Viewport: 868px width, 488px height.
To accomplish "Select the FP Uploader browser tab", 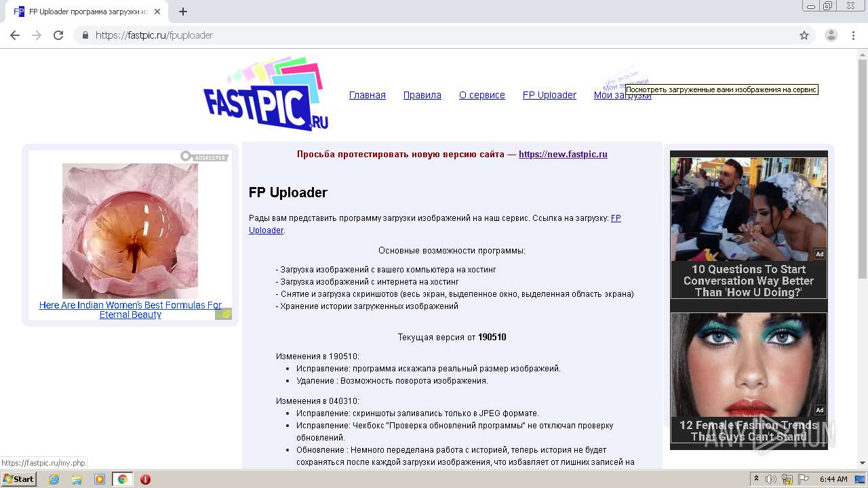I will point(87,12).
